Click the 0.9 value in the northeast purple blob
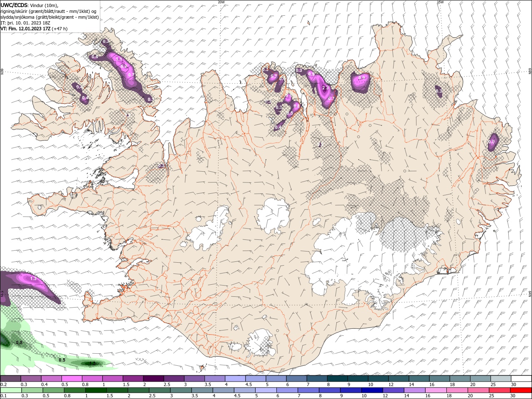This screenshot has width=532, height=399. pos(361,78)
